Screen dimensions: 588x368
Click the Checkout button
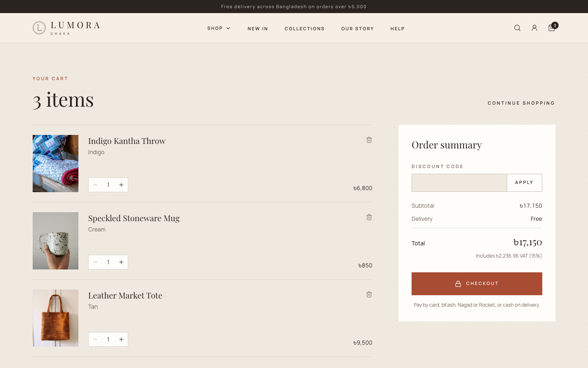tap(477, 284)
